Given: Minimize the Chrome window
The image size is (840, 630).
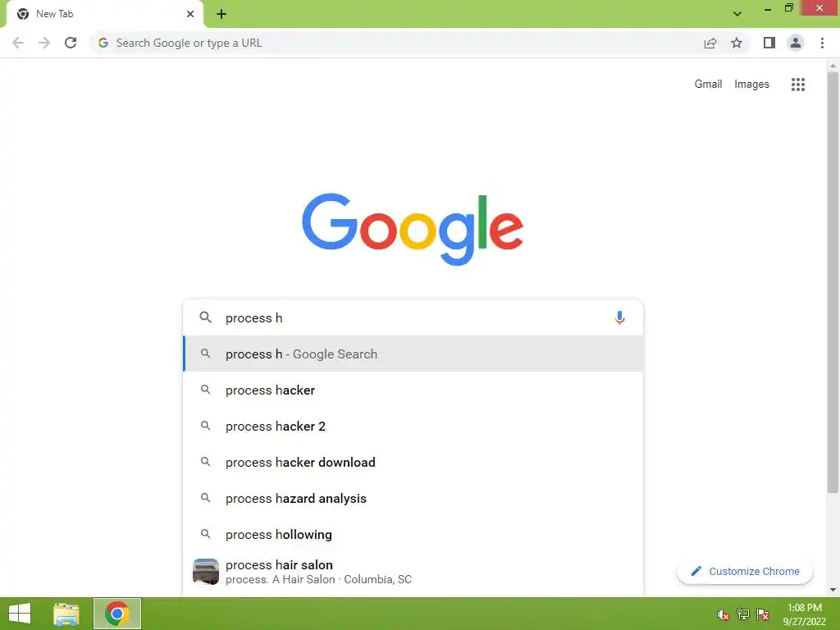Looking at the screenshot, I should [x=768, y=9].
